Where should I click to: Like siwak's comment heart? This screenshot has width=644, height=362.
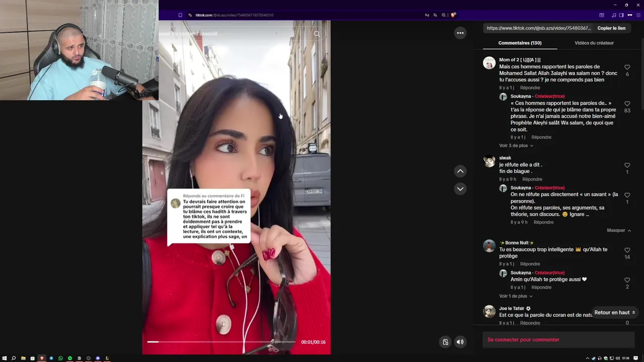tap(627, 165)
